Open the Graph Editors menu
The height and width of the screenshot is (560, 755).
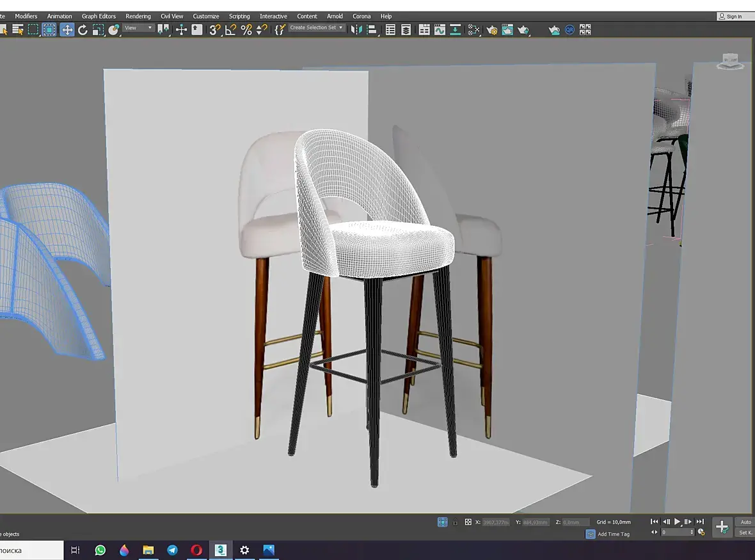click(x=99, y=16)
